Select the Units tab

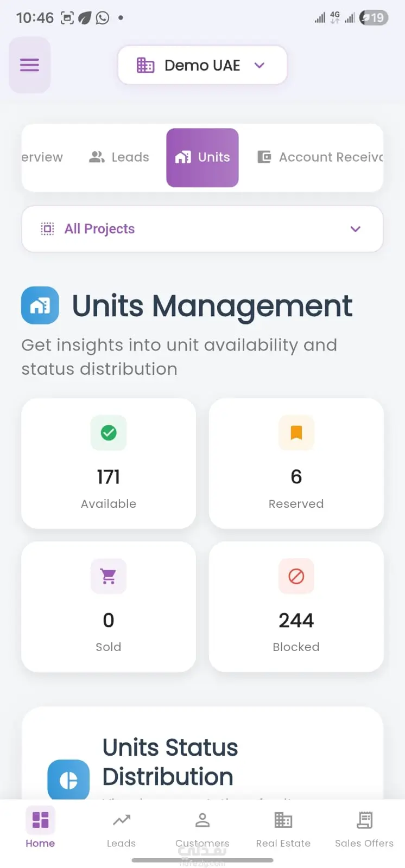[202, 157]
